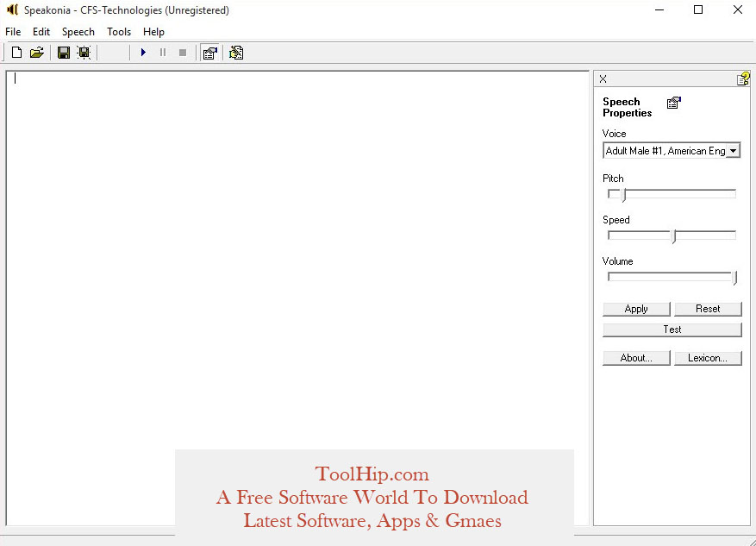
Task: Click the Apply button
Action: click(x=636, y=309)
